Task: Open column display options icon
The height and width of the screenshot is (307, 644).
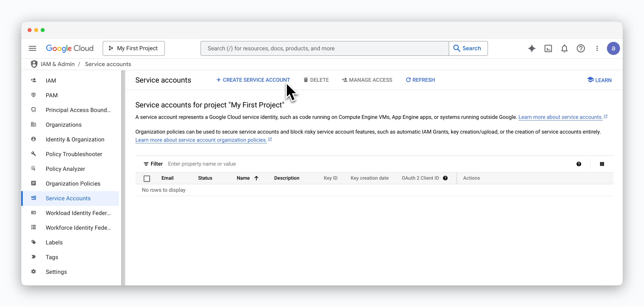Action: point(602,164)
